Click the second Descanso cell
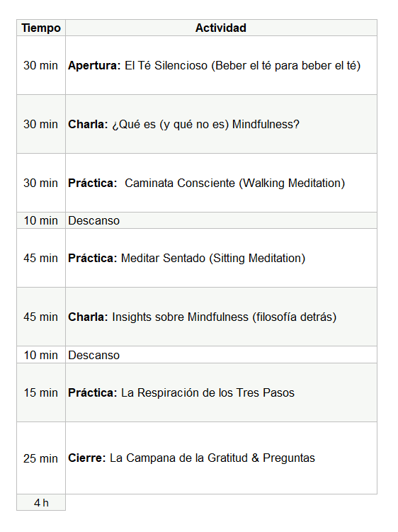 point(221,355)
